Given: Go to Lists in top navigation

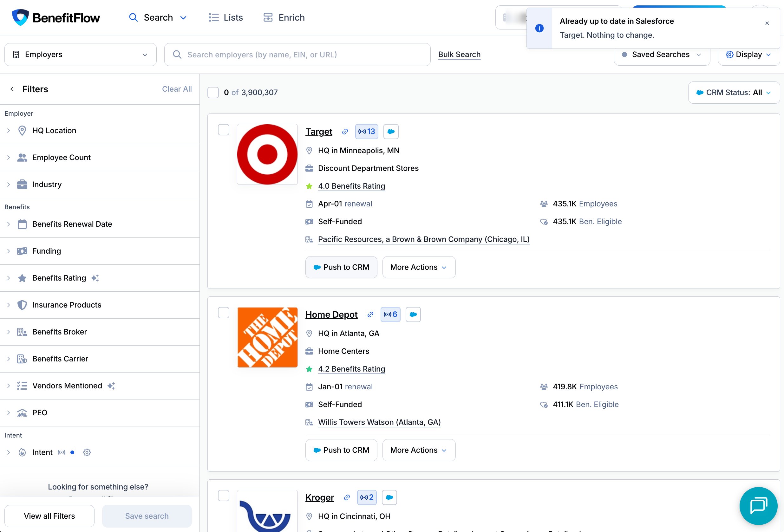Looking at the screenshot, I should click(226, 17).
